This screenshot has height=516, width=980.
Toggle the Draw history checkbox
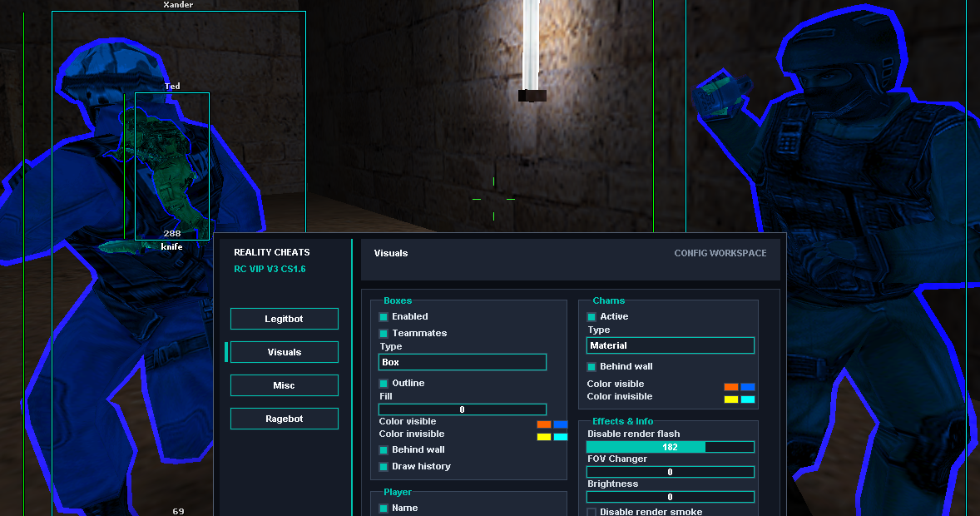click(384, 467)
